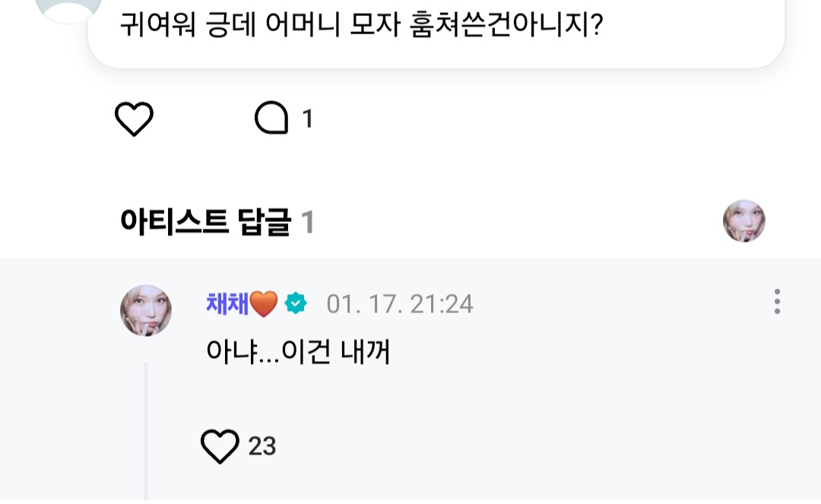The height and width of the screenshot is (504, 821).
Task: Tap the speech bubble reply icon
Action: [x=271, y=119]
